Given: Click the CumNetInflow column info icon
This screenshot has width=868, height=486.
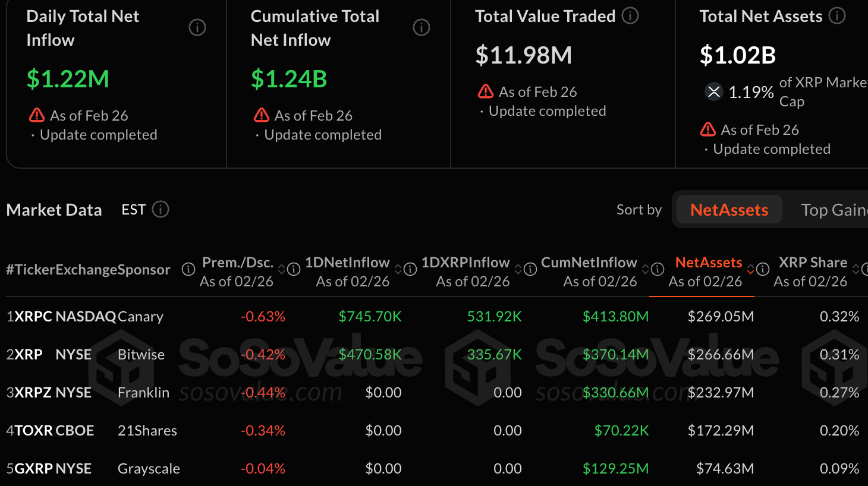Looking at the screenshot, I should pos(657,269).
